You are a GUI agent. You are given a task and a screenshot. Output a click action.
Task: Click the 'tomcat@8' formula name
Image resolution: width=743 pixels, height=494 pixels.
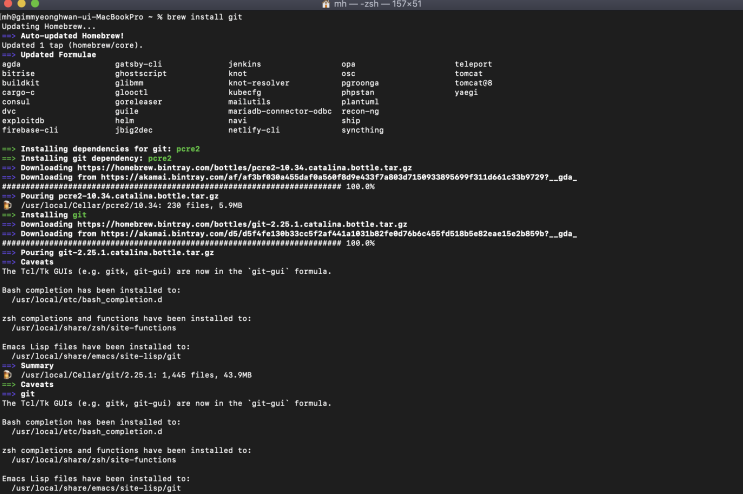[473, 83]
